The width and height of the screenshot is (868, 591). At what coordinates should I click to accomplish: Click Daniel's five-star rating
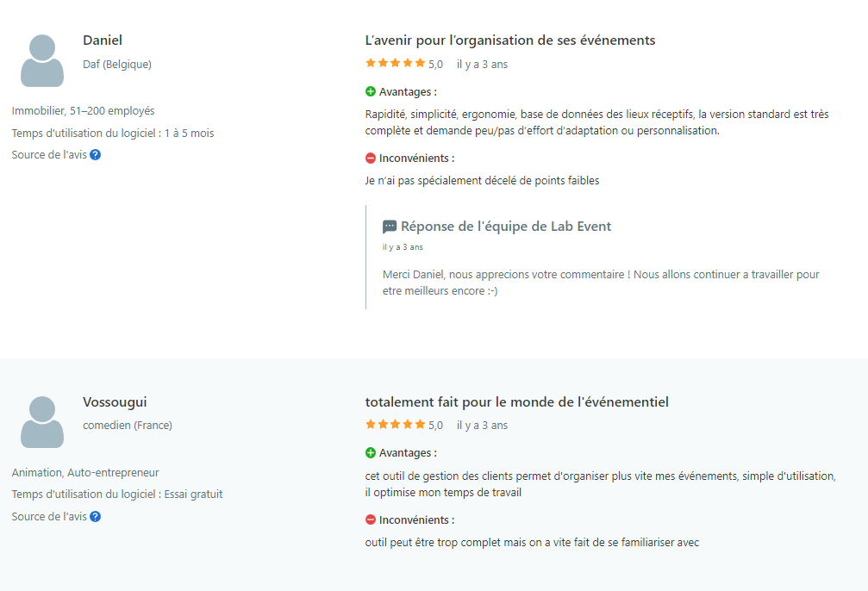396,63
